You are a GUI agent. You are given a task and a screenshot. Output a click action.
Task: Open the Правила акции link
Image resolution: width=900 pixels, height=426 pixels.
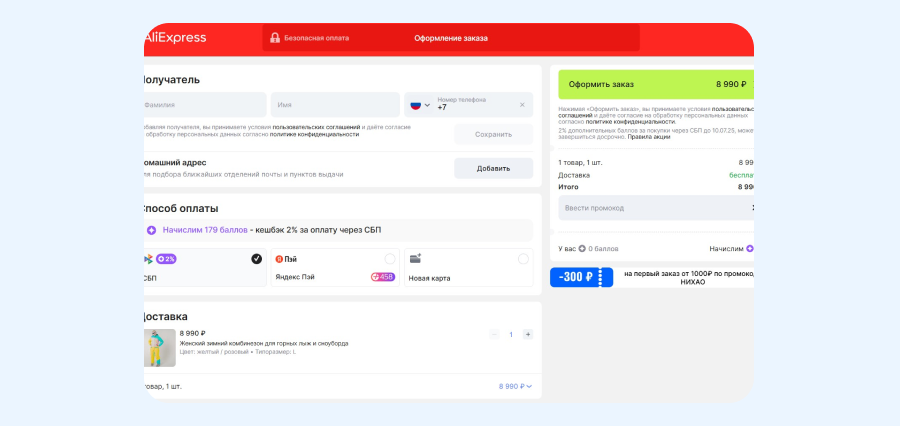649,137
